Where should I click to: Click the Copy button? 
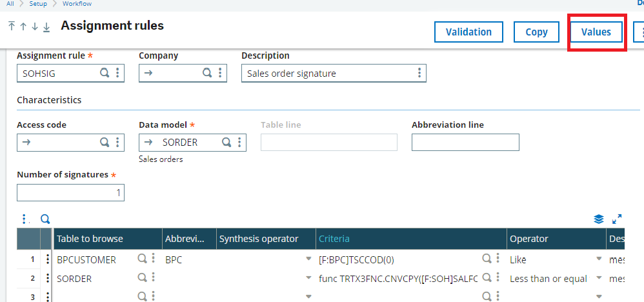pos(536,32)
